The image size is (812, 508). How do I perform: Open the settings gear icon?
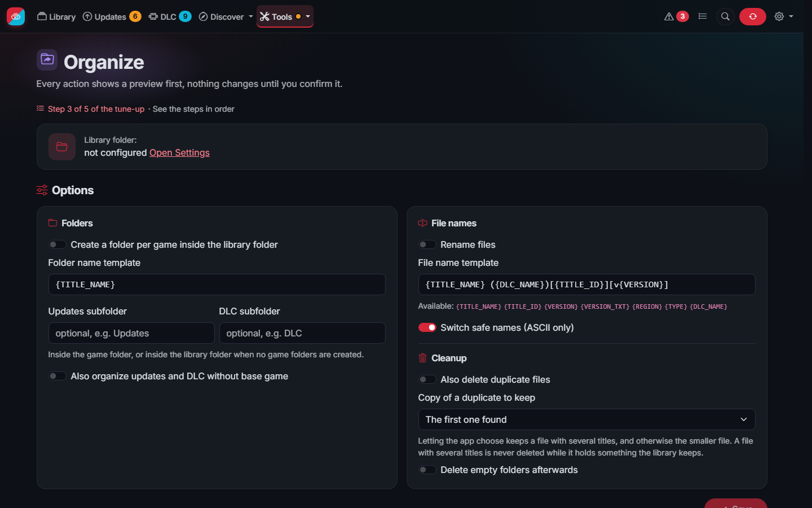point(779,16)
